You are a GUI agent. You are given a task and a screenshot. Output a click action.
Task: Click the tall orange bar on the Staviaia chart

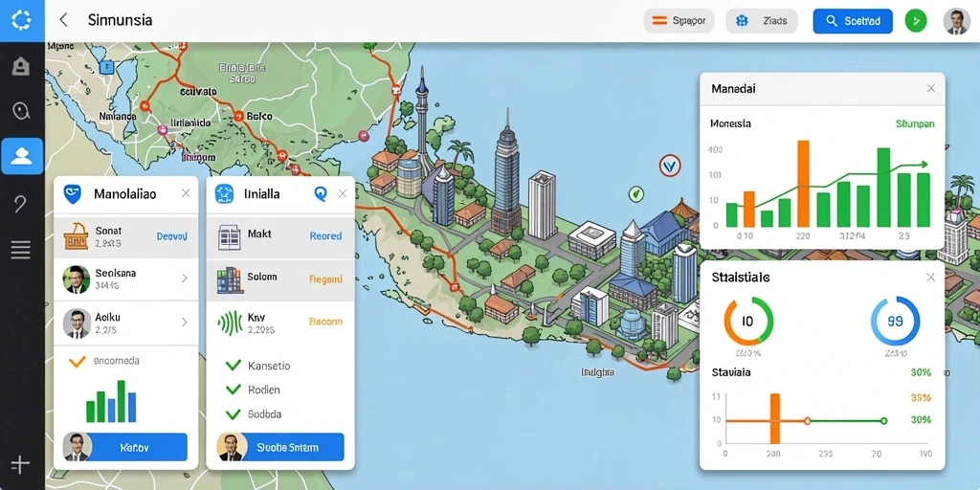[x=775, y=419]
